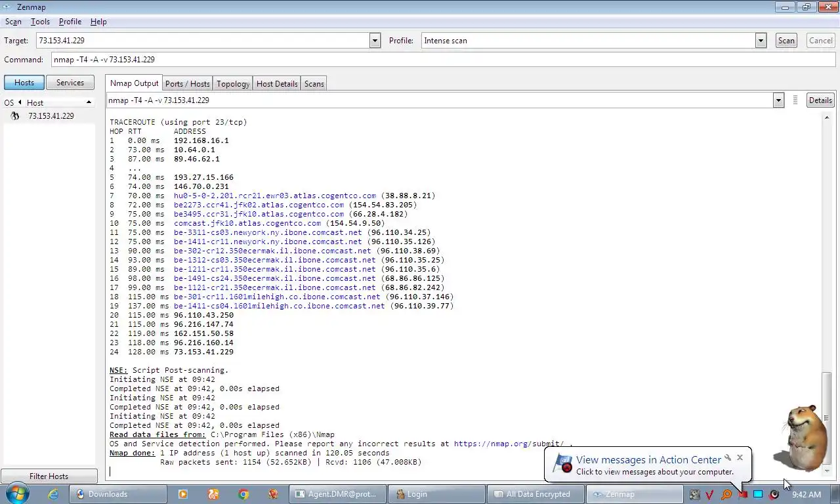Viewport: 840px width, 504px height.
Task: Launch Internet Explorer from taskbar
Action: point(52,494)
